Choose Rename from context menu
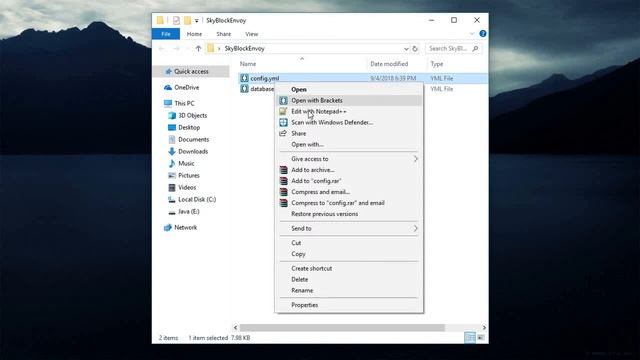The height and width of the screenshot is (360, 640). 349,291
